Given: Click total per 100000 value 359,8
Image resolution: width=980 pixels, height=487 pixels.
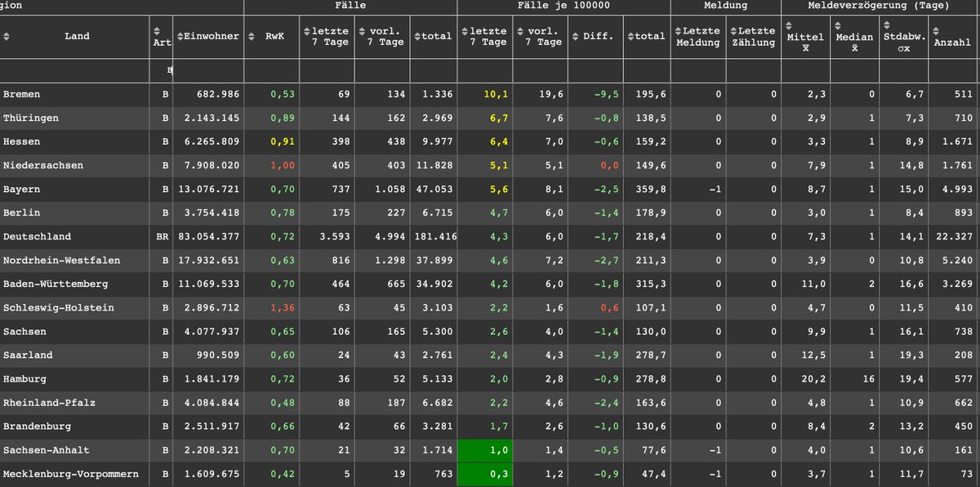Looking at the screenshot, I should 652,190.
